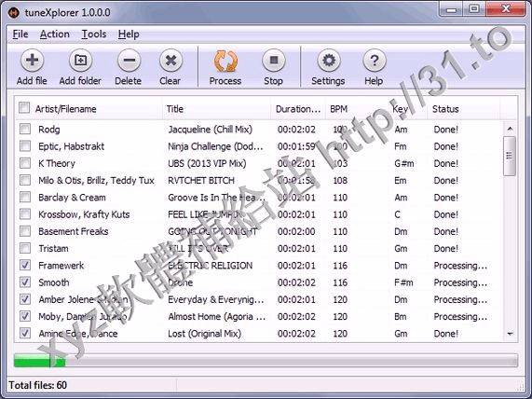The width and height of the screenshot is (532, 399).
Task: Select the title "RVTCHET BITCH"
Action: (201, 180)
